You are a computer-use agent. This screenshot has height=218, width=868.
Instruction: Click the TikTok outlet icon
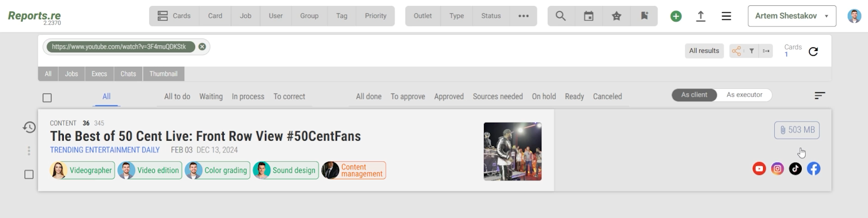click(795, 169)
